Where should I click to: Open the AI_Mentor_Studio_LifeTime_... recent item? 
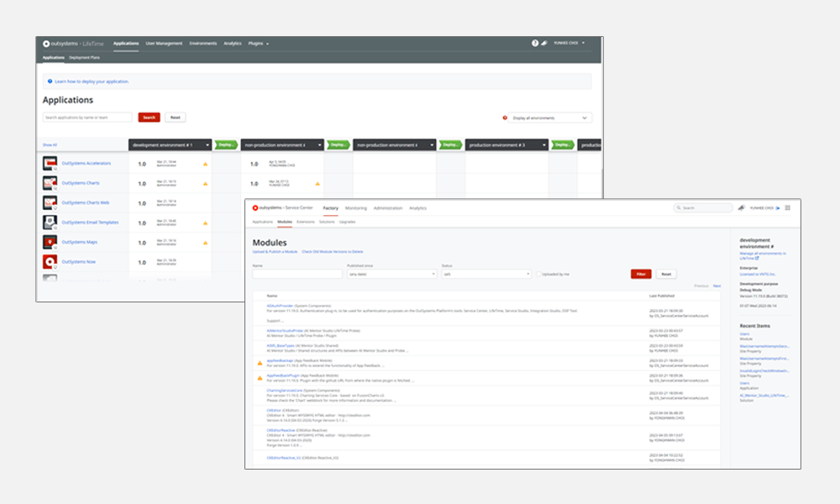pyautogui.click(x=764, y=396)
